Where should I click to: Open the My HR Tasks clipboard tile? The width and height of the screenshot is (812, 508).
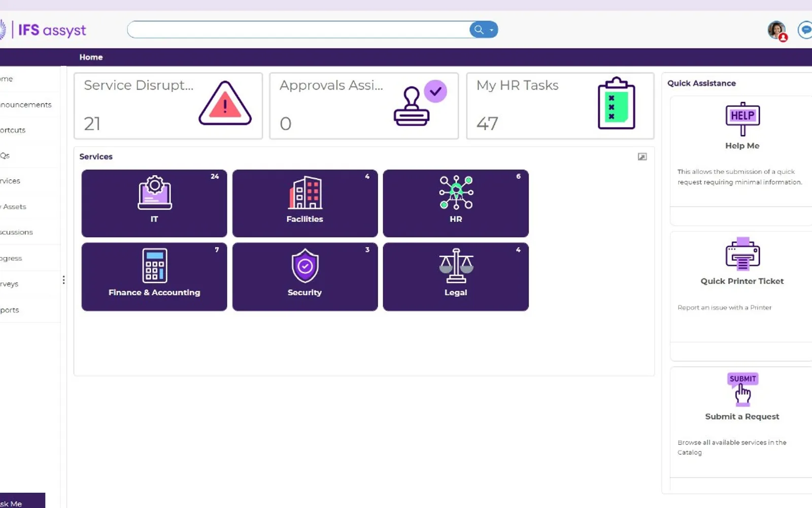pos(560,106)
